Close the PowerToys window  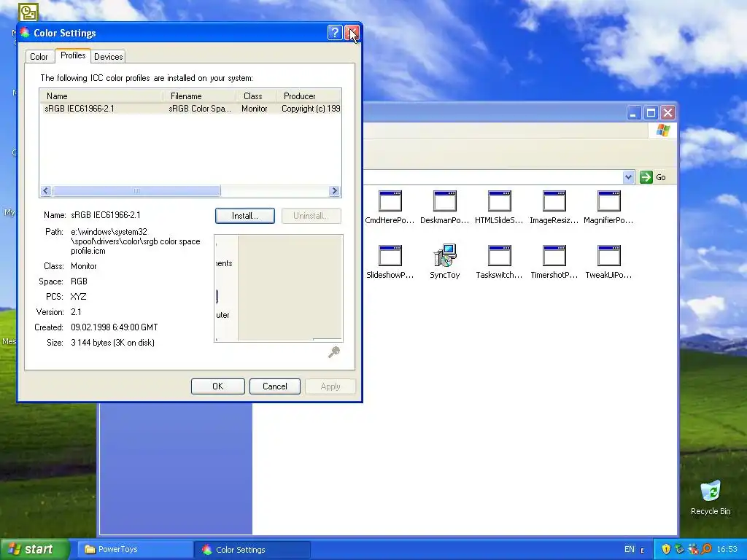668,113
